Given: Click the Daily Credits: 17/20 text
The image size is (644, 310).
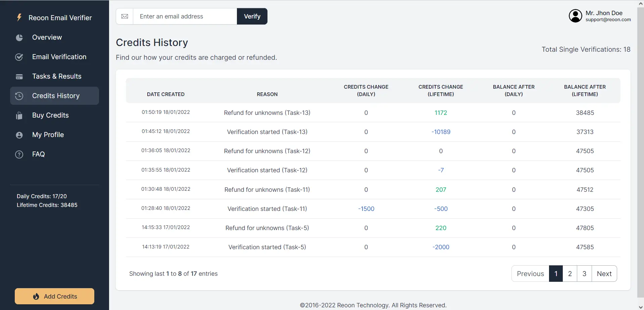Looking at the screenshot, I should click(42, 196).
